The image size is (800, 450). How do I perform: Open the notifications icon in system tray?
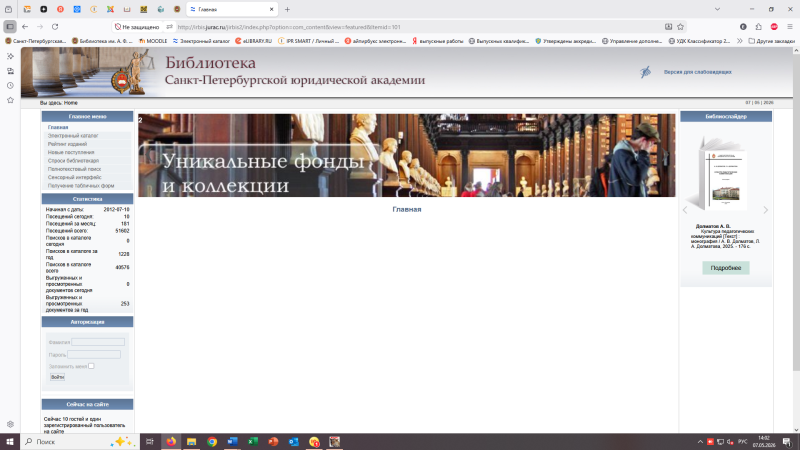pyautogui.click(x=787, y=442)
